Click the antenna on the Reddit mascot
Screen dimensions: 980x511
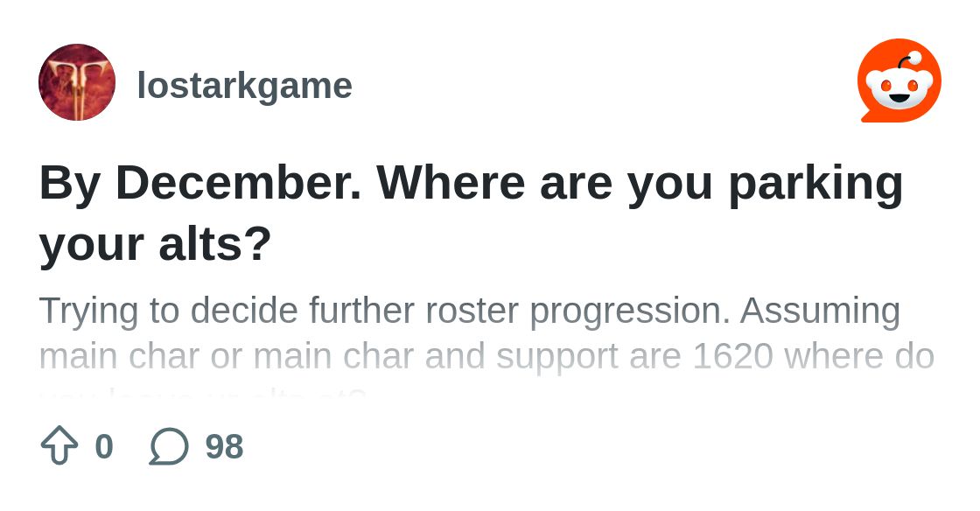(906, 60)
